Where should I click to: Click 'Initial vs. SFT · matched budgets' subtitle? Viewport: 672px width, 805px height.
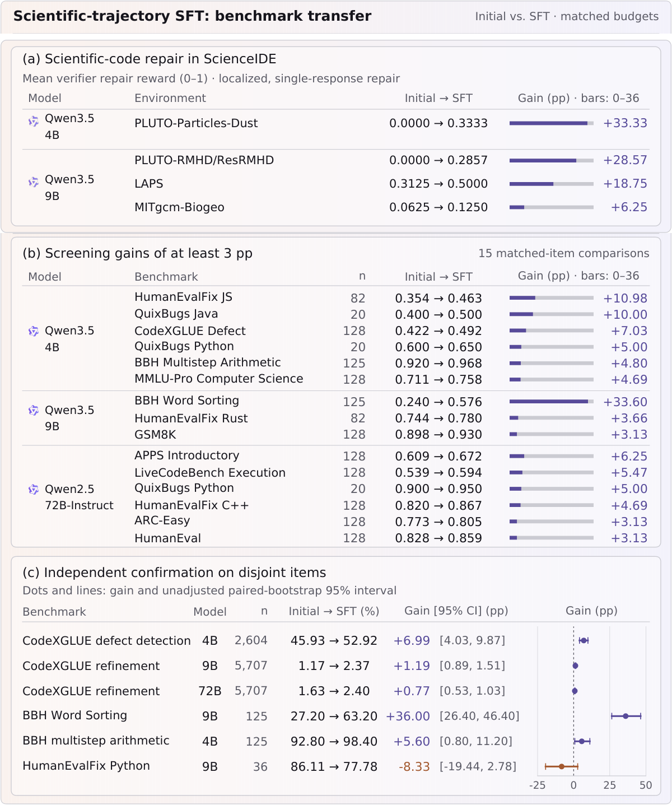click(567, 17)
